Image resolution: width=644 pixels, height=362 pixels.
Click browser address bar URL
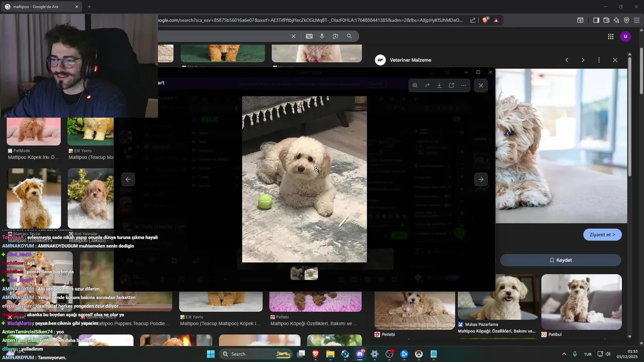(309, 20)
